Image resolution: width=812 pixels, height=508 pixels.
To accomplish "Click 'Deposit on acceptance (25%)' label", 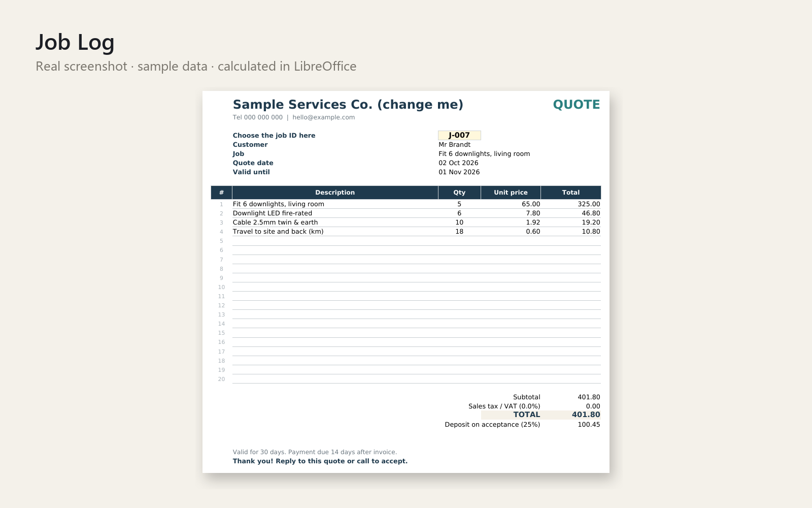I will click(492, 425).
